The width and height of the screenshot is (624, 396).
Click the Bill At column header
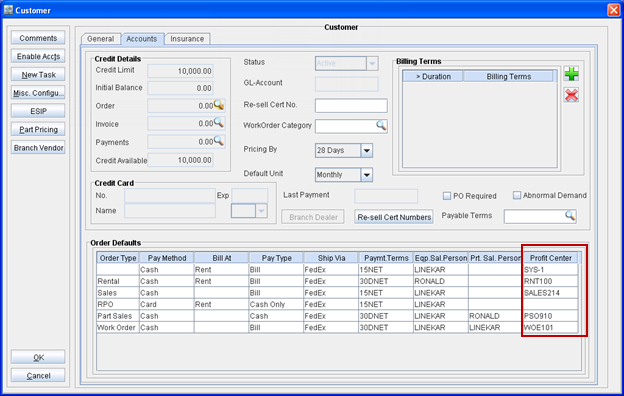pos(222,258)
